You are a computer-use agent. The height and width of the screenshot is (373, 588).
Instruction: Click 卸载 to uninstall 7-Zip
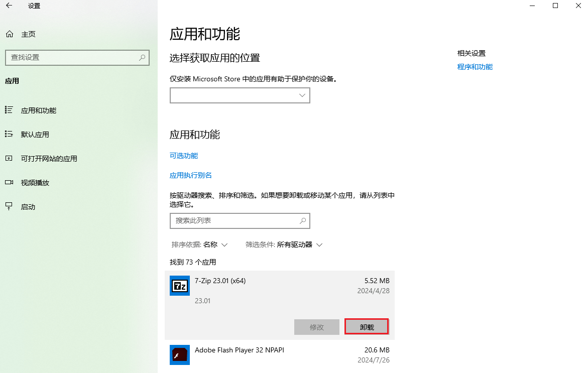click(x=366, y=326)
